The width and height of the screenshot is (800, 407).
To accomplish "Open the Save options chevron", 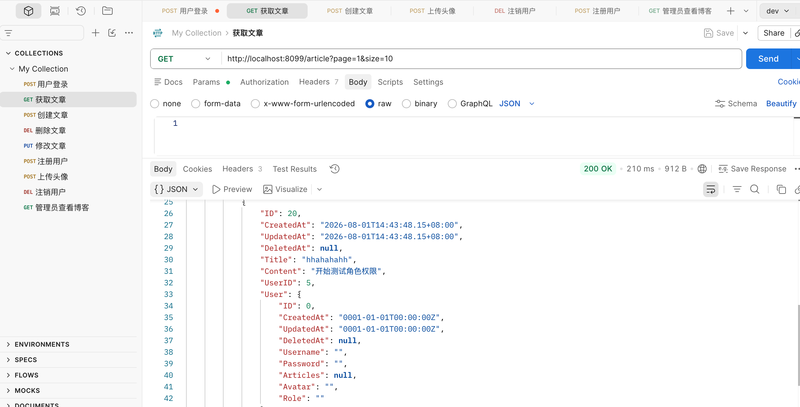I will pyautogui.click(x=745, y=33).
